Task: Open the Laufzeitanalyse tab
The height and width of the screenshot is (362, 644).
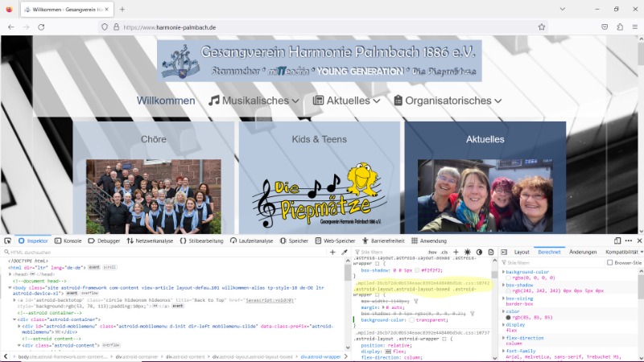Action: tap(251, 241)
